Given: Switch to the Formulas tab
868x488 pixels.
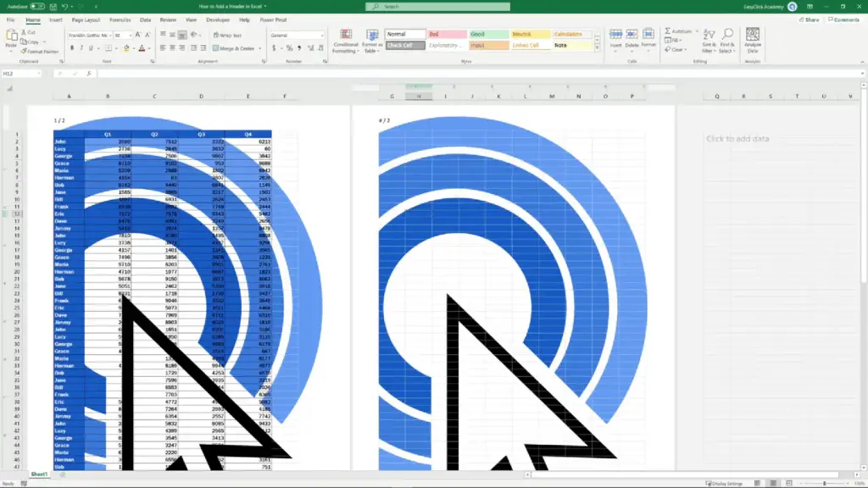Looking at the screenshot, I should point(120,20).
